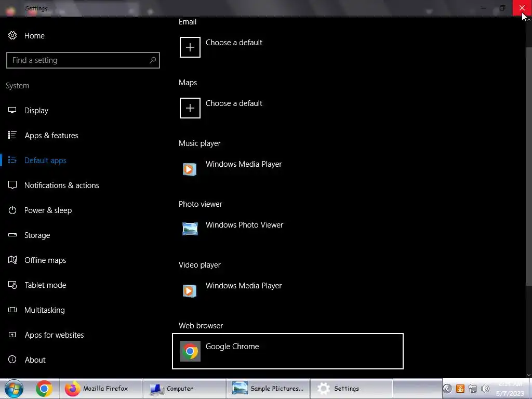Switch to Sample Pictures taskbar window
532x399 pixels.
268,389
